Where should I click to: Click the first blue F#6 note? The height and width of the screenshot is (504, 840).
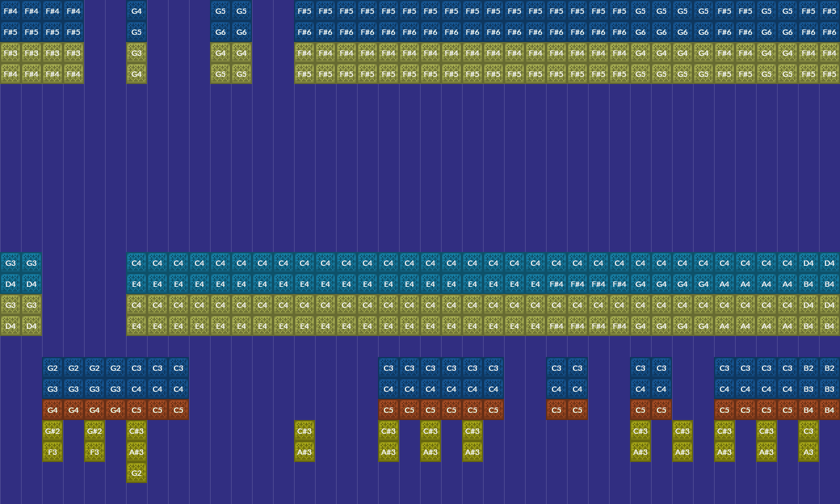(x=304, y=31)
